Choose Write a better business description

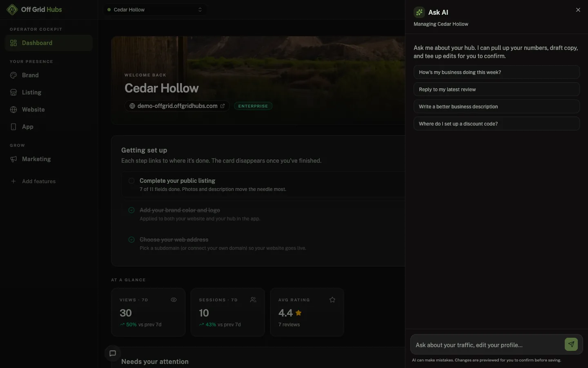[497, 107]
